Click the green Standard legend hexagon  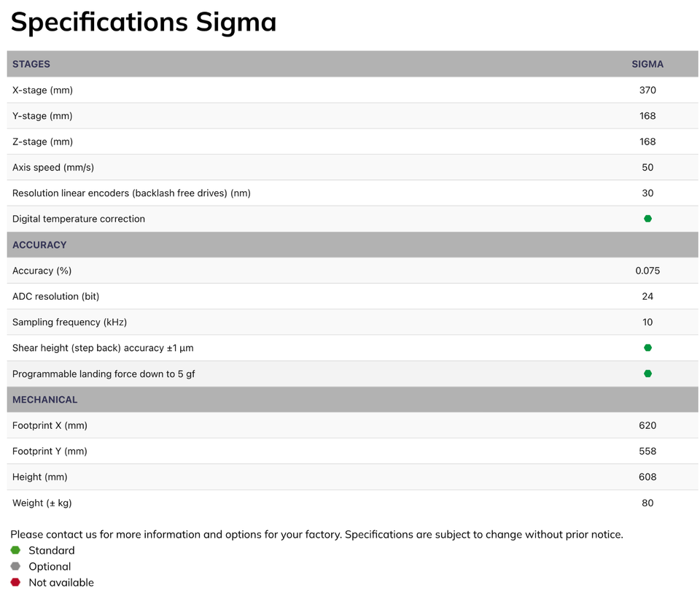pos(15,550)
